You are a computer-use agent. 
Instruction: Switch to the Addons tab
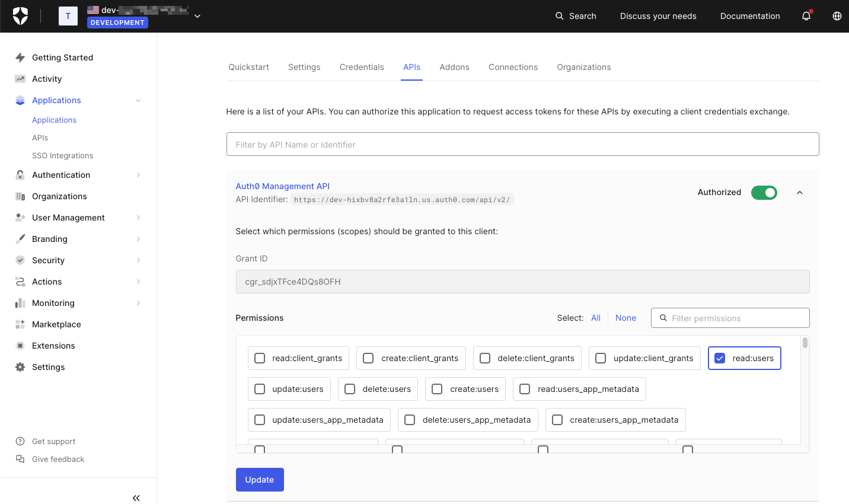pos(454,67)
